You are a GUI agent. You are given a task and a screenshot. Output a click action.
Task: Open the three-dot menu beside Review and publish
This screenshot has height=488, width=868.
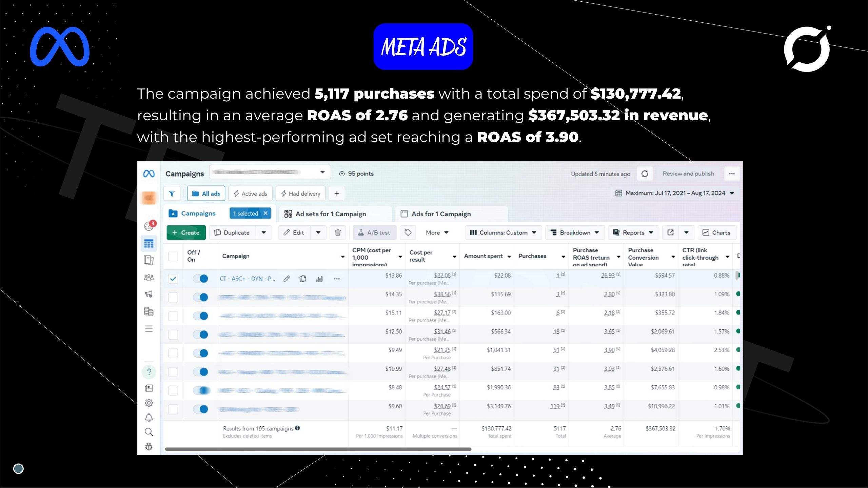click(732, 174)
